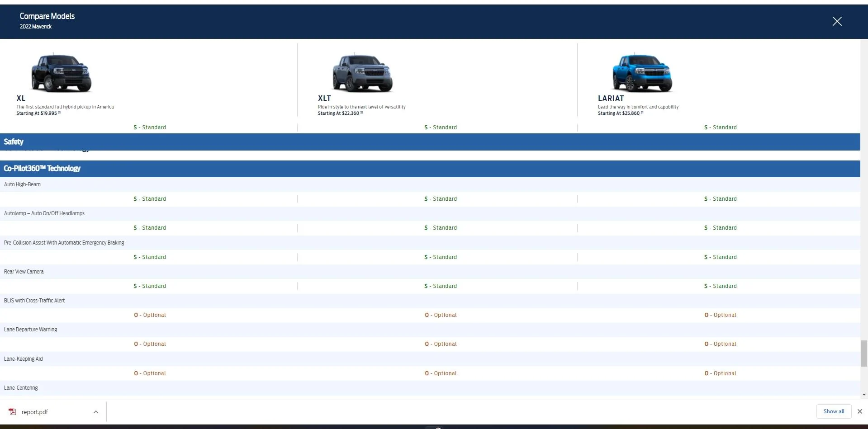Collapse the Safety section header
Image resolution: width=868 pixels, height=429 pixels.
tap(430, 141)
